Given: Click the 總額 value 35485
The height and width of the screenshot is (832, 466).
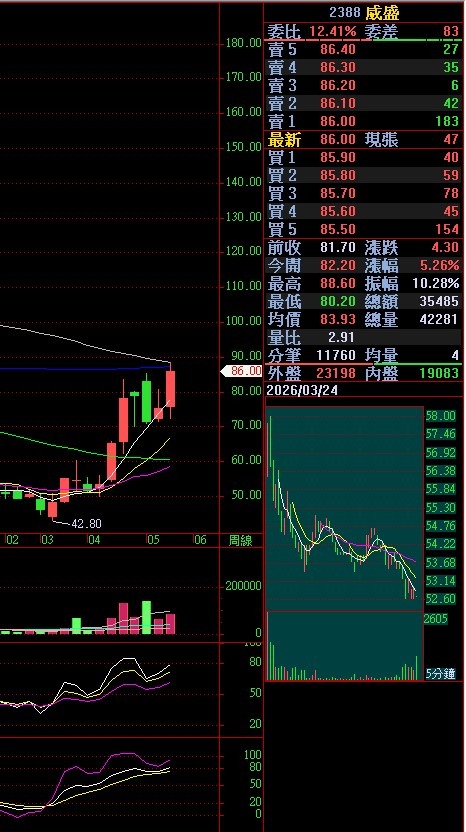Looking at the screenshot, I should [439, 301].
